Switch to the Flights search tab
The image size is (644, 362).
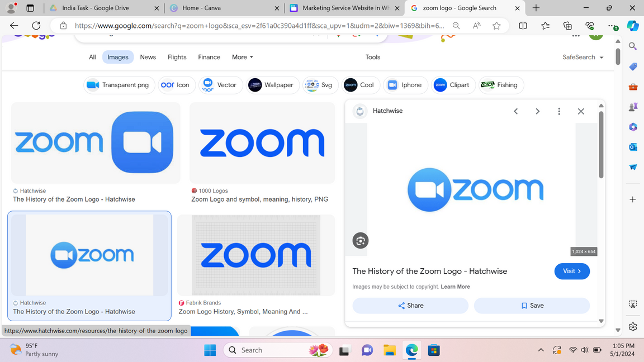coord(177,57)
